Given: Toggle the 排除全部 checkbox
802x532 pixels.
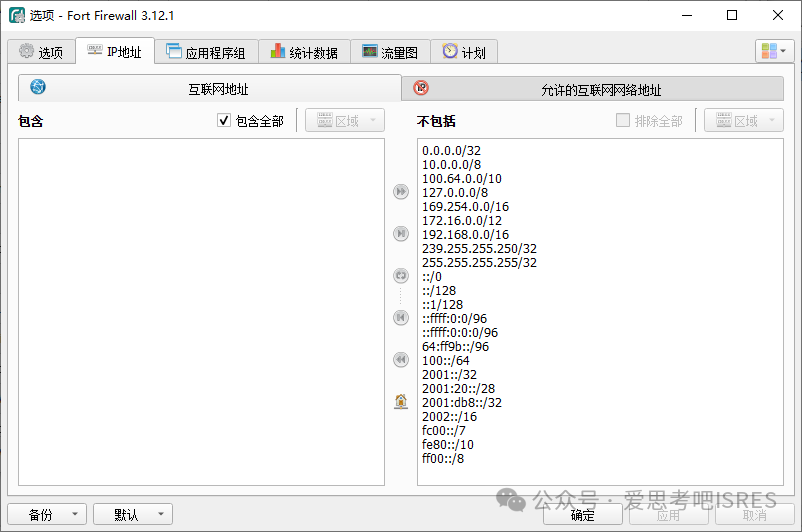Looking at the screenshot, I should click(623, 121).
